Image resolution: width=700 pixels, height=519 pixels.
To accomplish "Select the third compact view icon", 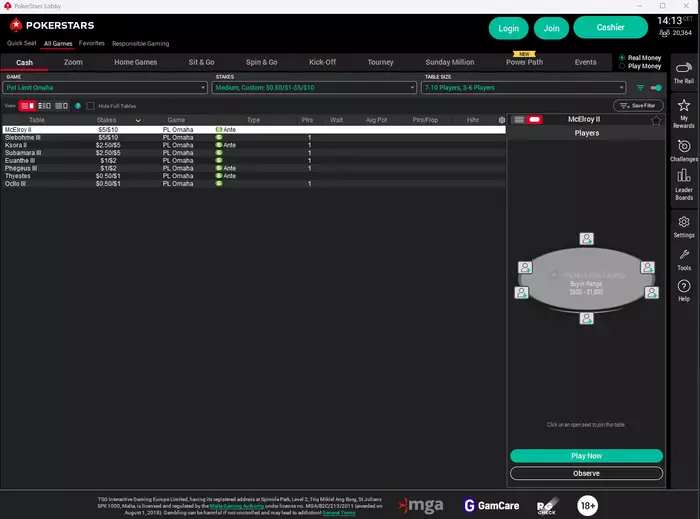I will pos(61,106).
